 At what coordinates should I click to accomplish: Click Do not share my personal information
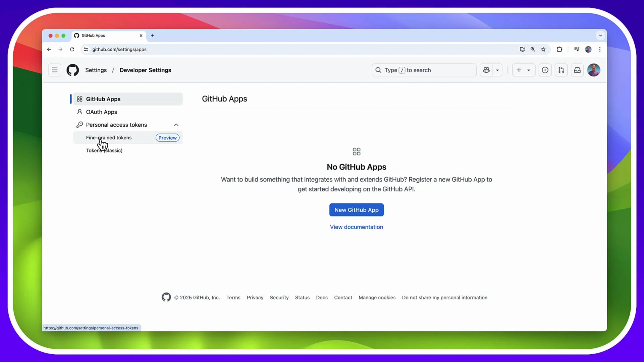pyautogui.click(x=444, y=298)
